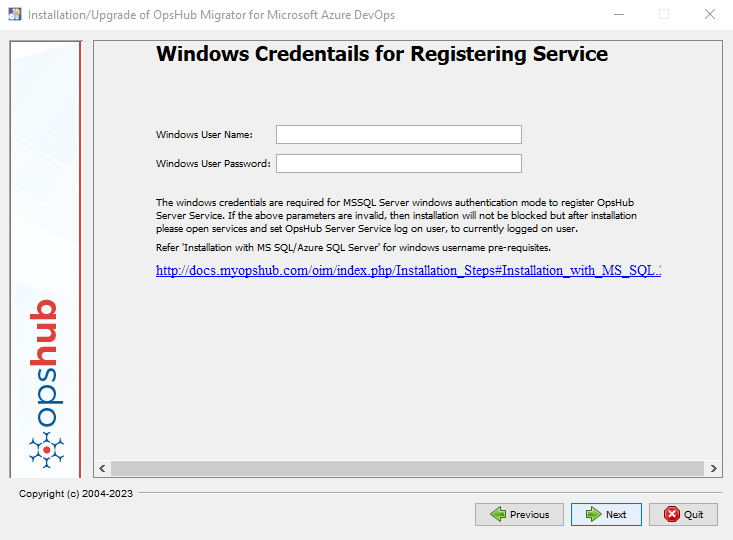This screenshot has width=733, height=540.
Task: Open the docs.myopshub.com Installation Steps link
Action: coord(408,270)
